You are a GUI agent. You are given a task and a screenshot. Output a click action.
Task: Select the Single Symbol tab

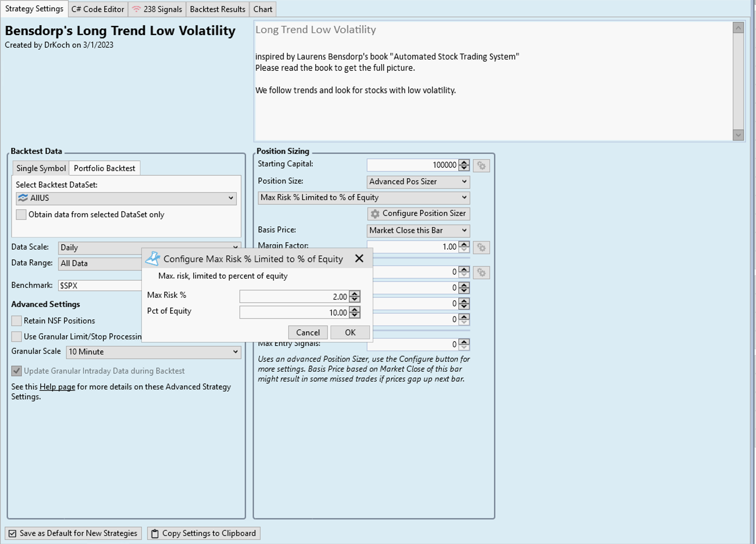tap(41, 168)
